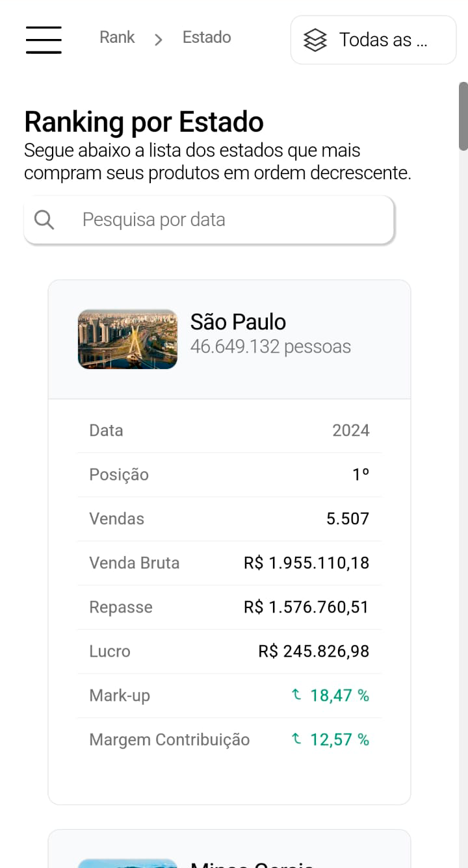Select the Estado breadcrumb item
Viewport: 468px width, 868px height.
[x=207, y=38]
